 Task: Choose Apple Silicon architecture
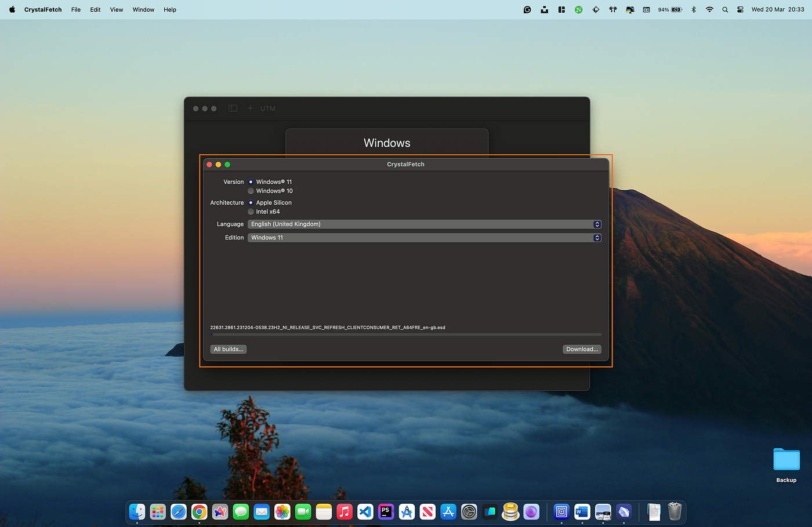coord(251,203)
